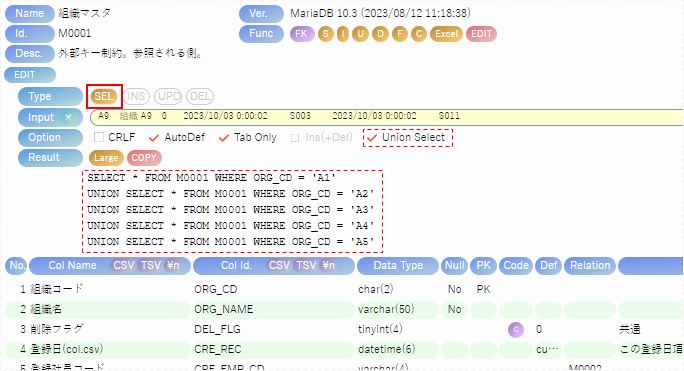Image resolution: width=684 pixels, height=371 pixels.
Task: Select the DEL statement type
Action: click(x=200, y=96)
